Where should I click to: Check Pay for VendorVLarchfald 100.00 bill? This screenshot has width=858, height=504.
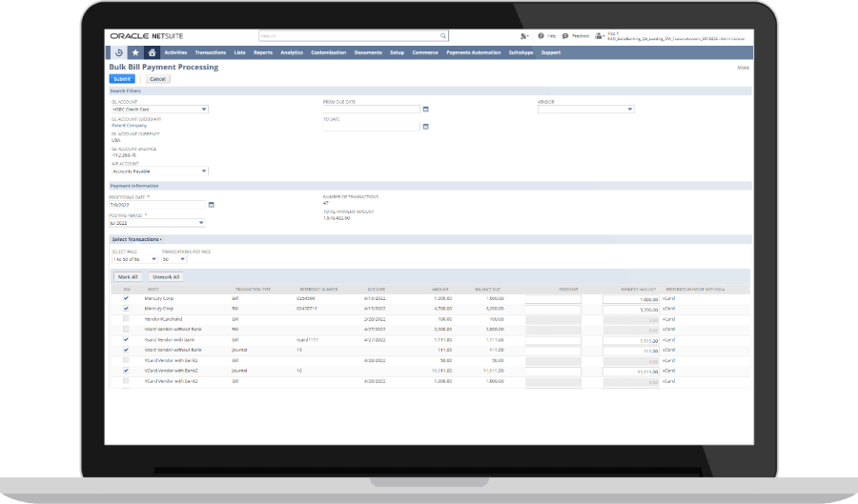click(x=126, y=318)
